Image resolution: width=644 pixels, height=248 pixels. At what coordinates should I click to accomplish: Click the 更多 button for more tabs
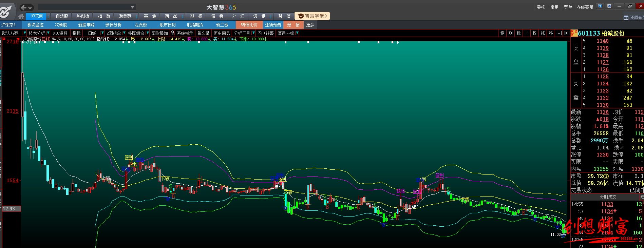[x=310, y=25]
